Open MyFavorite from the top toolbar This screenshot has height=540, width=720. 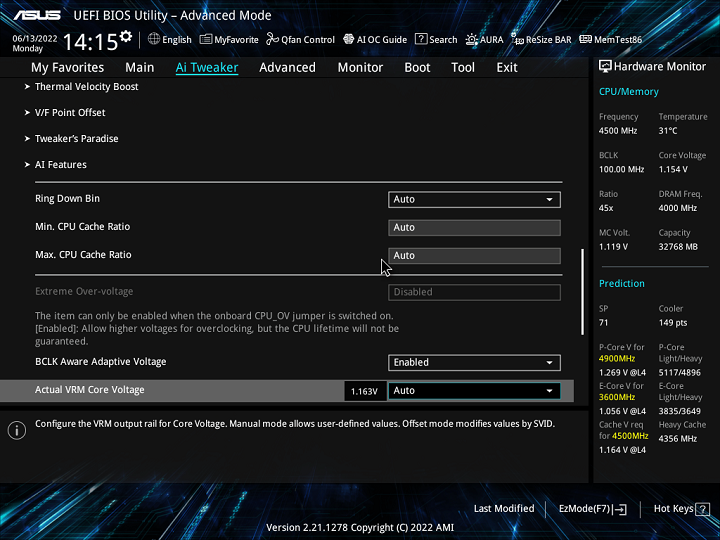[229, 40]
